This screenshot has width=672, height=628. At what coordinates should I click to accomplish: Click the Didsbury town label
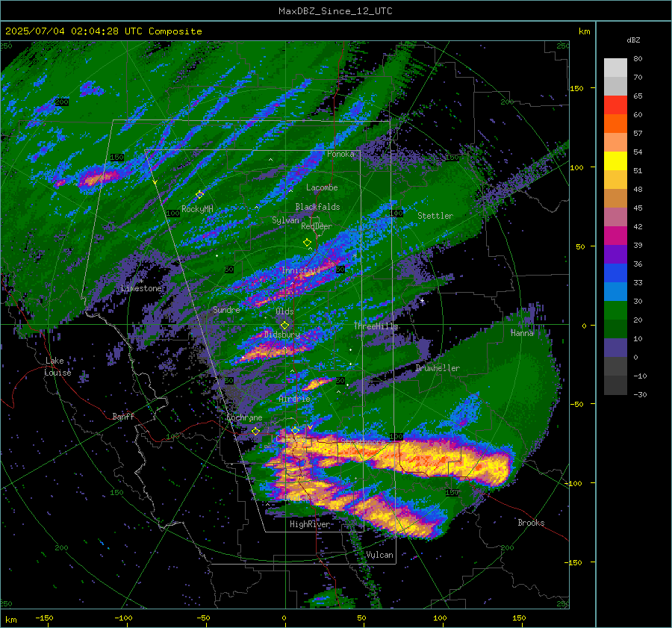tap(282, 334)
